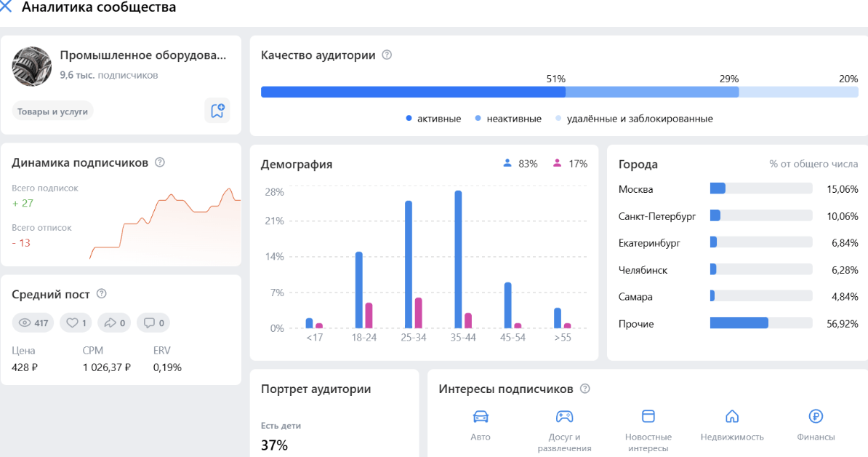Click the 'Санкт-Петербург' city label
The image size is (868, 457).
pos(657,216)
